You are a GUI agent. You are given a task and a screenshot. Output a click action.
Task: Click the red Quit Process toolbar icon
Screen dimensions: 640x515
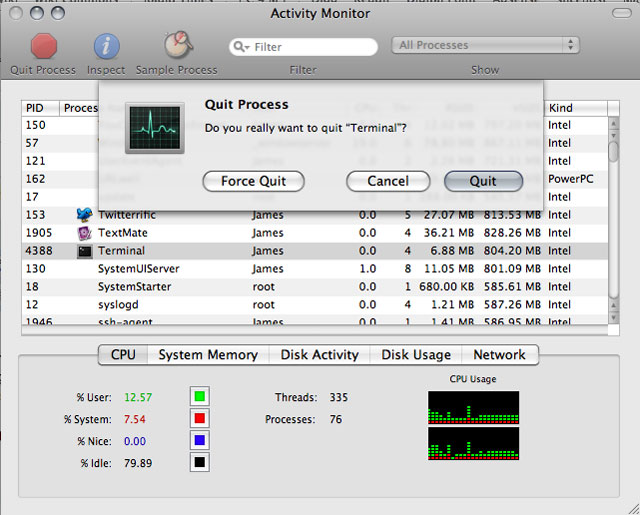pyautogui.click(x=43, y=46)
